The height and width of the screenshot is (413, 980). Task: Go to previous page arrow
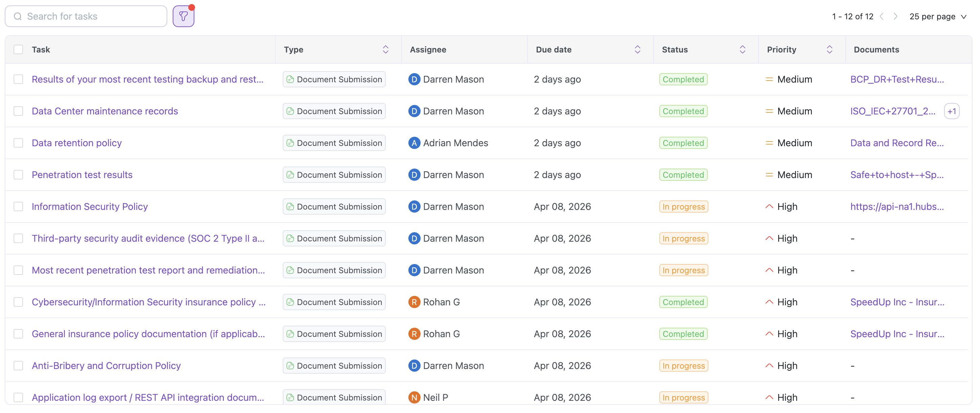pos(882,16)
